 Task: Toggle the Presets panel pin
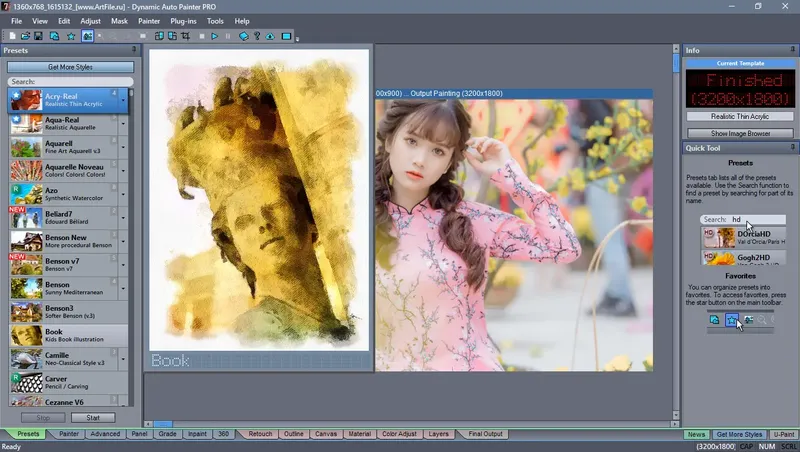click(x=133, y=50)
